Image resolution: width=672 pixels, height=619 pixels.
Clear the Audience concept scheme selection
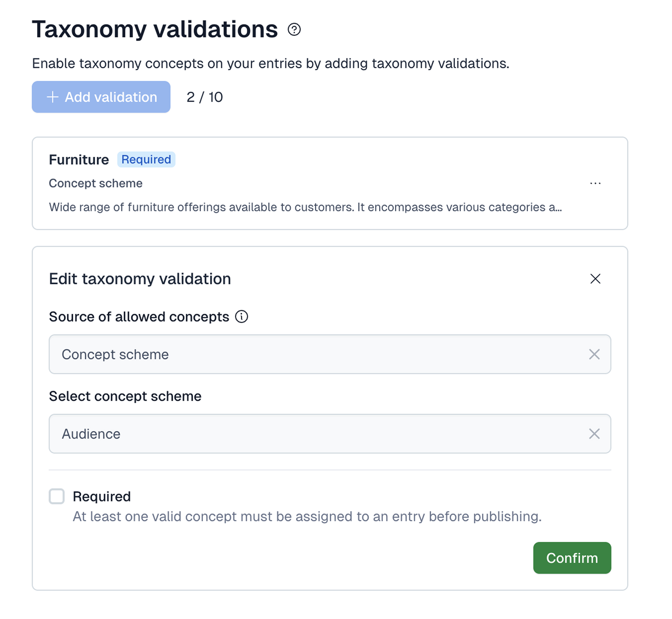pyautogui.click(x=594, y=434)
